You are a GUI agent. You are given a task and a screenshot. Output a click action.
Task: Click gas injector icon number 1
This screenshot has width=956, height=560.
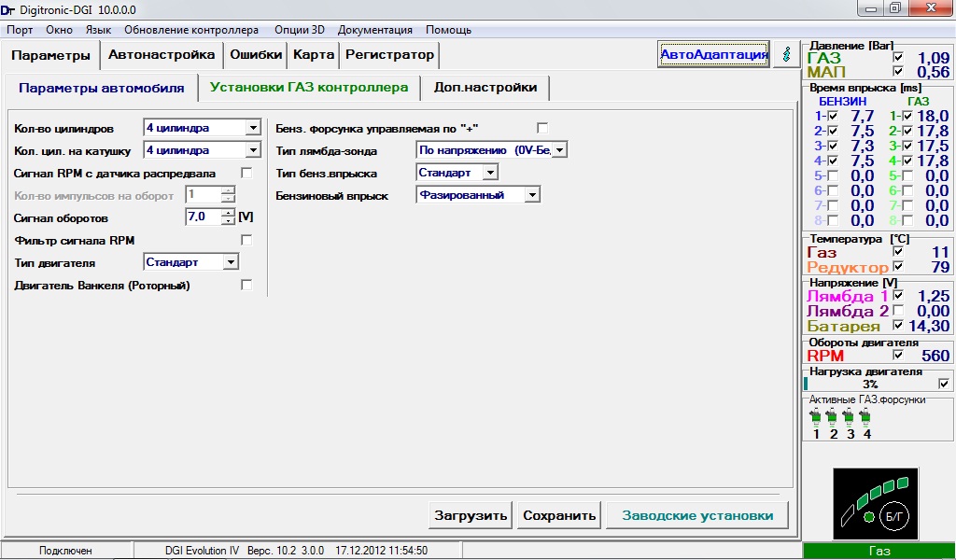816,417
